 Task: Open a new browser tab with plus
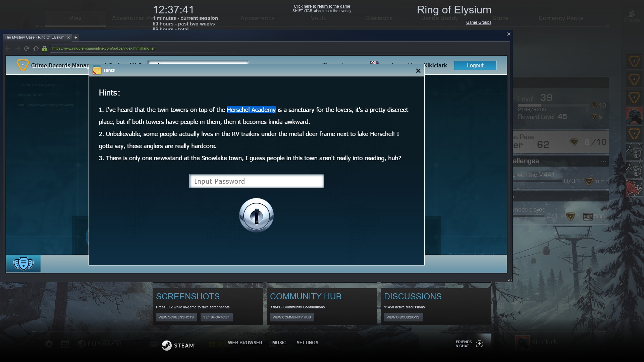tap(76, 38)
